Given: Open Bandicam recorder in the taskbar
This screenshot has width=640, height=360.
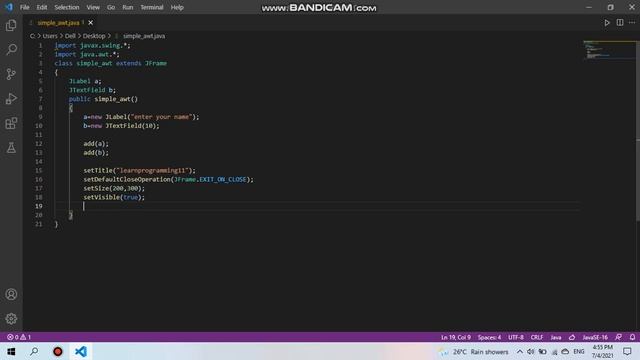Looking at the screenshot, I should (58, 351).
